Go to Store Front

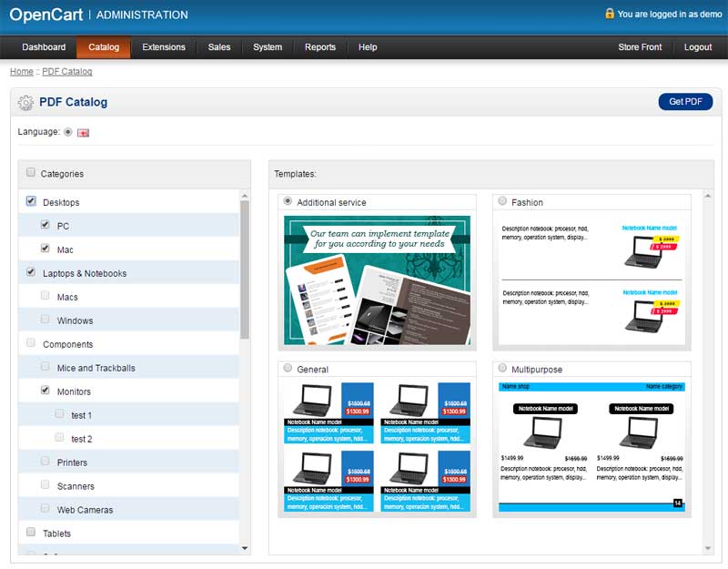click(x=640, y=47)
